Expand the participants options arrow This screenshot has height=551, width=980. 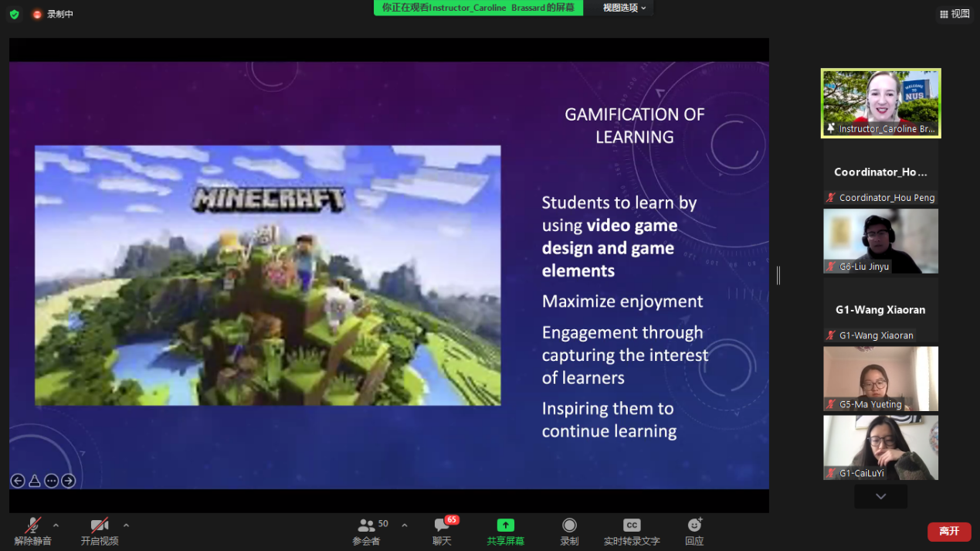[404, 525]
